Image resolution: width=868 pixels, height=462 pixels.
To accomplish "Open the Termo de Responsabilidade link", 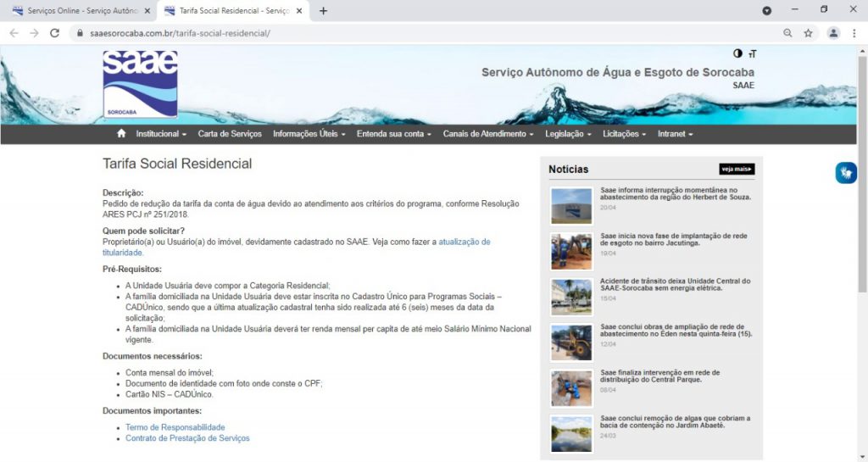I will tap(175, 427).
